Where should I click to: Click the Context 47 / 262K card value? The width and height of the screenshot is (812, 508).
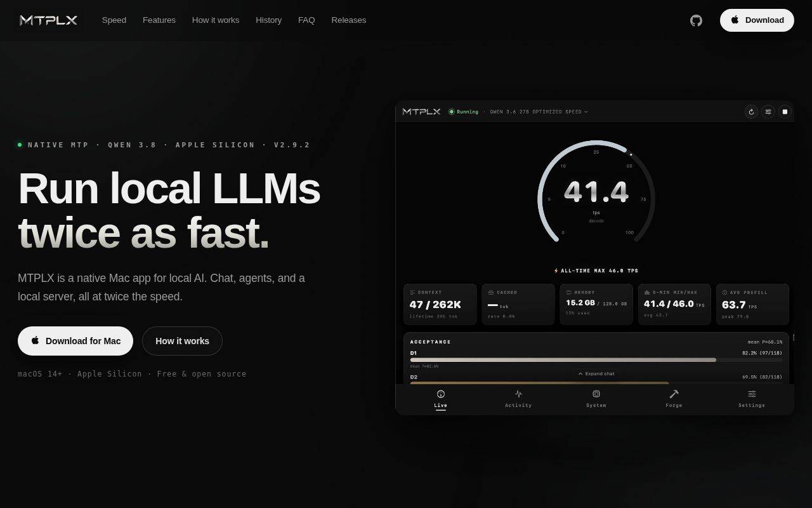(x=435, y=304)
